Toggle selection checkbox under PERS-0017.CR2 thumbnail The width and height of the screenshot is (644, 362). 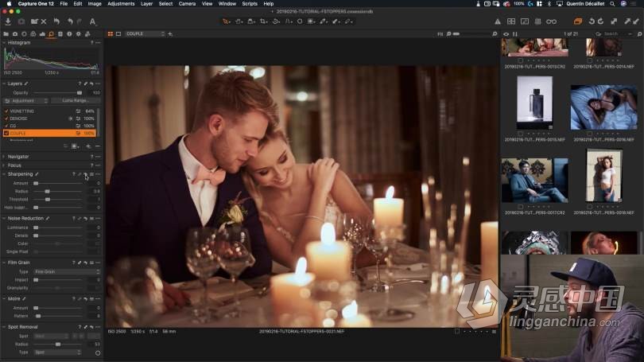(521, 207)
